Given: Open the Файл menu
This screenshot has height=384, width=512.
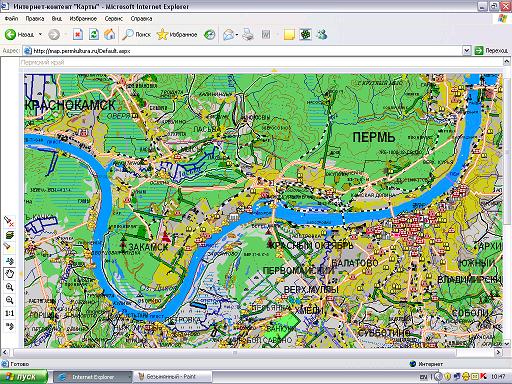Looking at the screenshot, I should coord(11,19).
